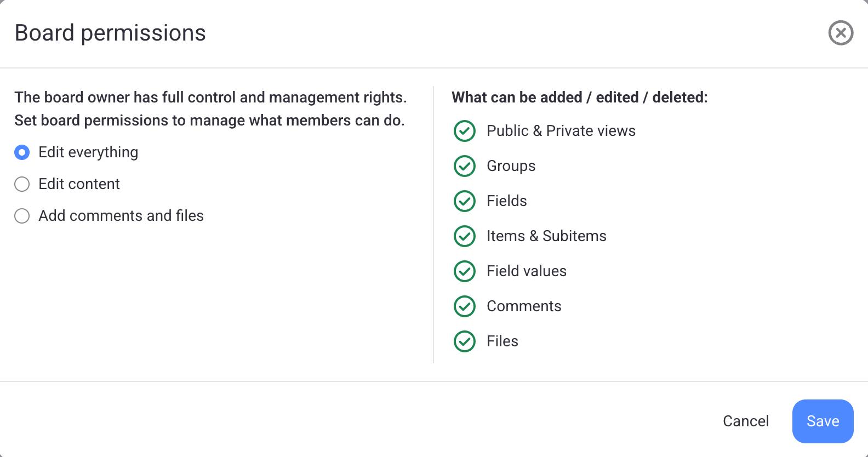868x457 pixels.
Task: Cancel the board permissions dialog
Action: coord(746,421)
